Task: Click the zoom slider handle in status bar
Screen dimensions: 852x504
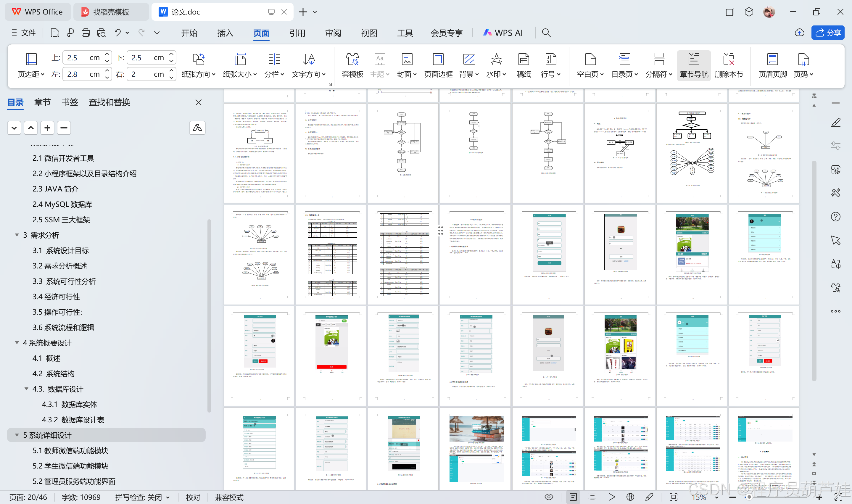Action: coord(749,497)
